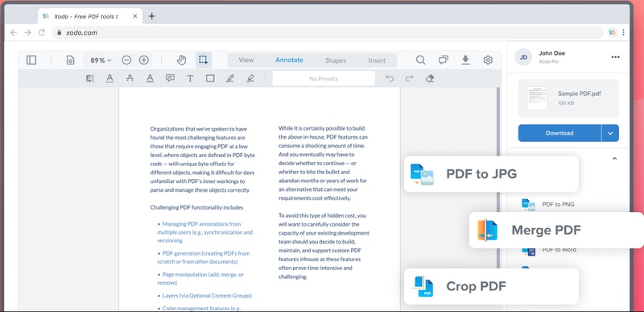Undo the last annotation

tap(390, 78)
